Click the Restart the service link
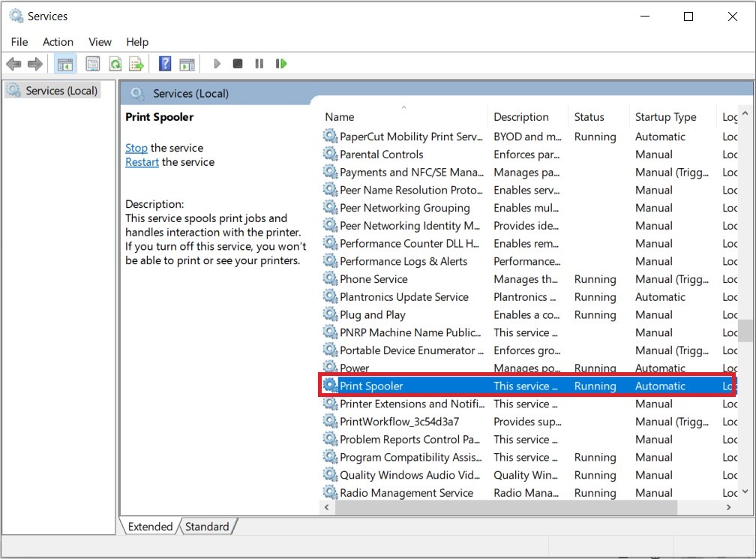 142,162
